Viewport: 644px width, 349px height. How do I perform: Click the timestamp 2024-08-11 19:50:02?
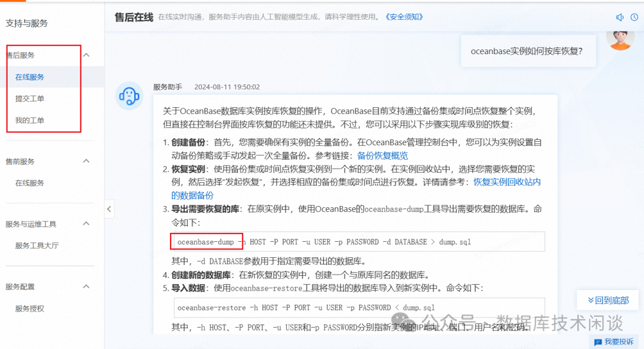pyautogui.click(x=227, y=87)
